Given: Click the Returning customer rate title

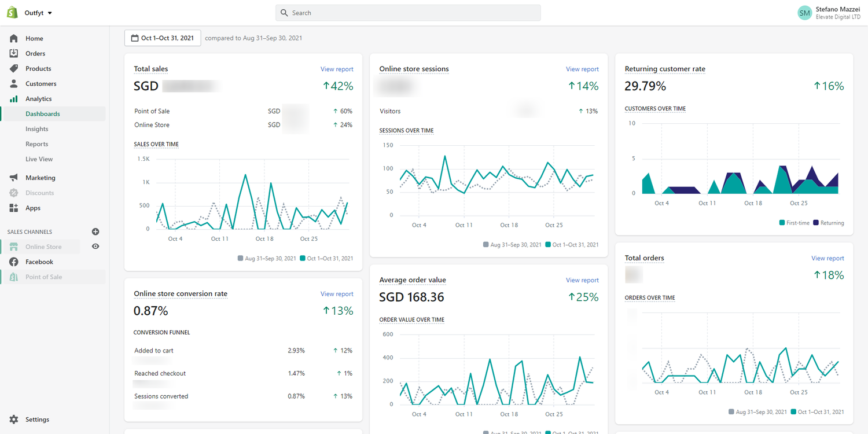Looking at the screenshot, I should [x=665, y=69].
